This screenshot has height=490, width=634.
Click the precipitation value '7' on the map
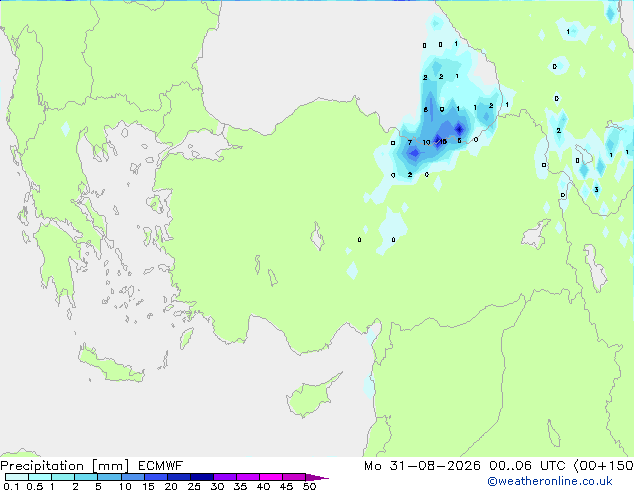[410, 142]
